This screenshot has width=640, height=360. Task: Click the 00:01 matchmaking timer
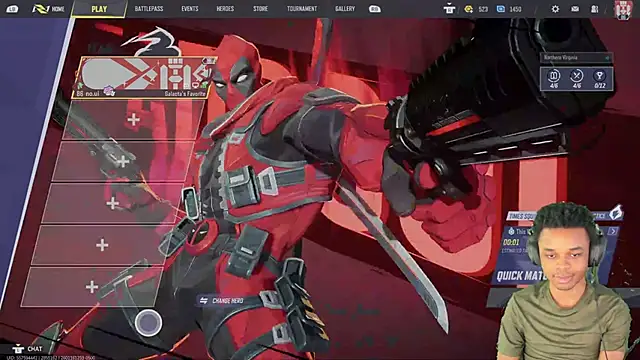[x=511, y=242]
